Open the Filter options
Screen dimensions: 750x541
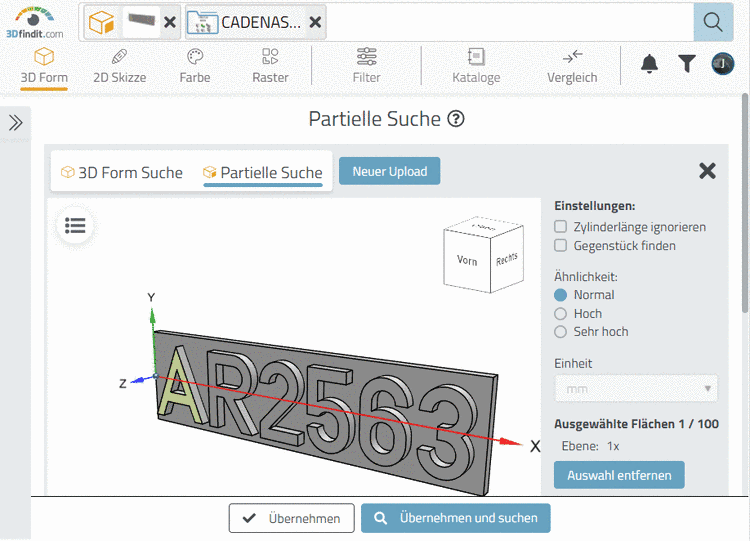(366, 66)
